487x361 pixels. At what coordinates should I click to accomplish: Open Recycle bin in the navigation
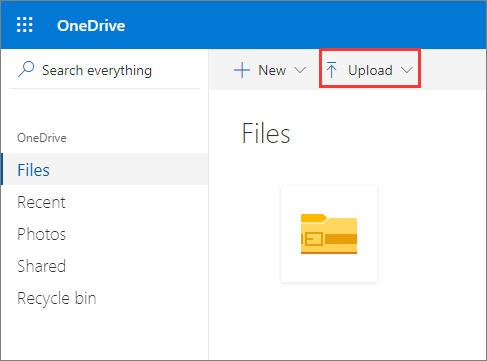click(x=57, y=298)
